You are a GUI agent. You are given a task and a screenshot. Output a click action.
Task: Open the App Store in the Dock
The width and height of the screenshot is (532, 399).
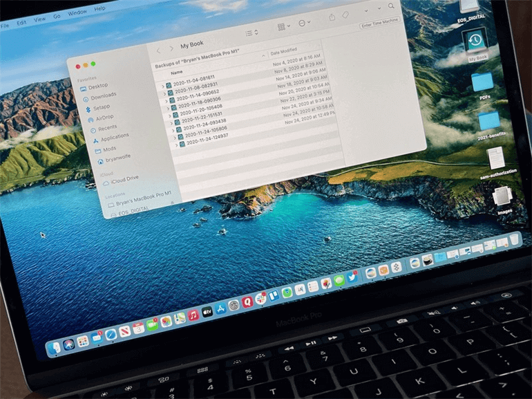tap(220, 308)
